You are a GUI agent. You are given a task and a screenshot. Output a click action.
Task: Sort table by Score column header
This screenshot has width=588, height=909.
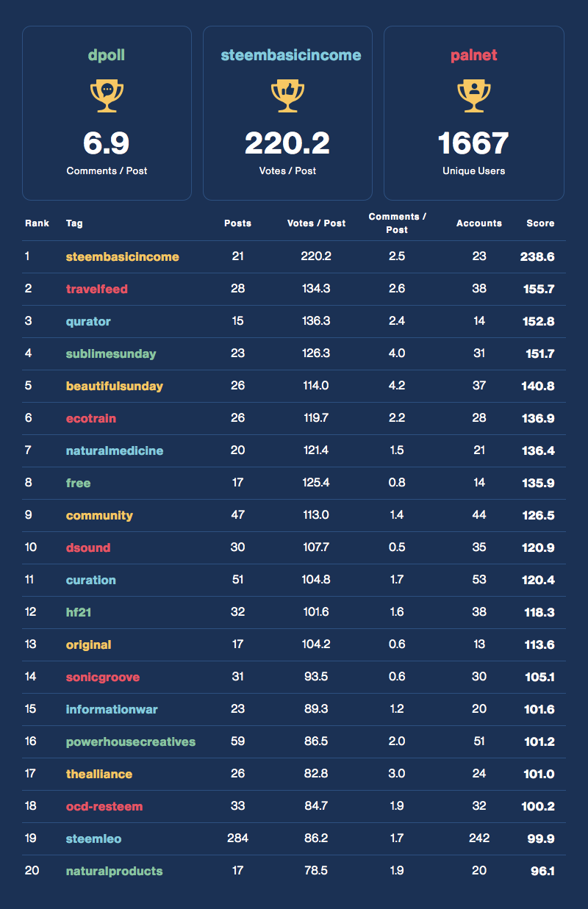(x=540, y=223)
